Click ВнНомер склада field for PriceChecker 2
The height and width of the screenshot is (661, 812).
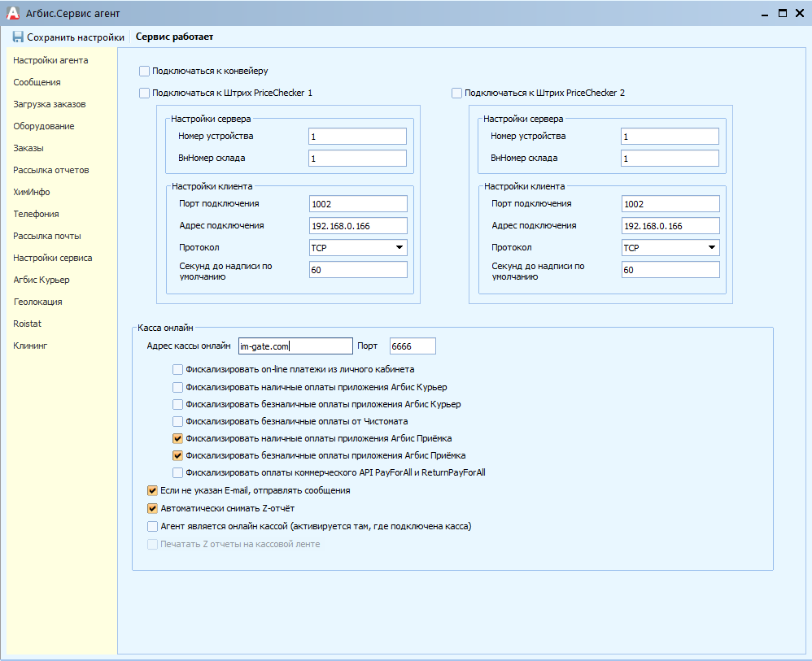(670, 159)
